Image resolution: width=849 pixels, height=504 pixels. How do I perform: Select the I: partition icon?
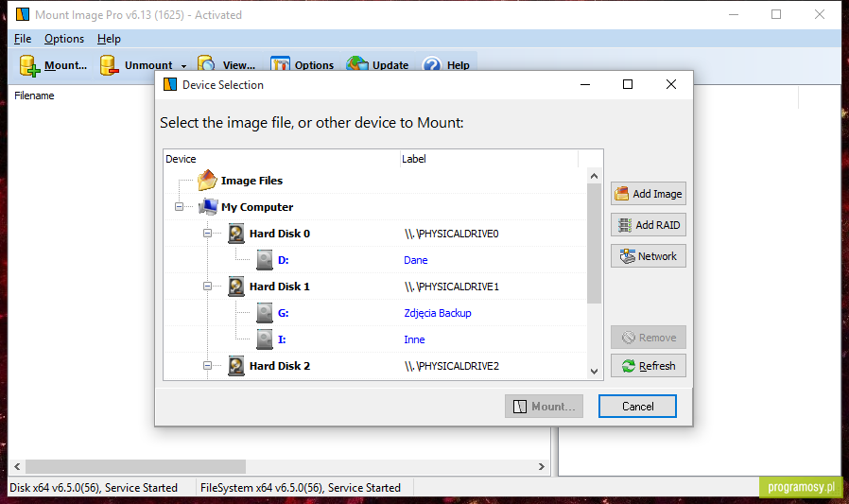[x=264, y=339]
